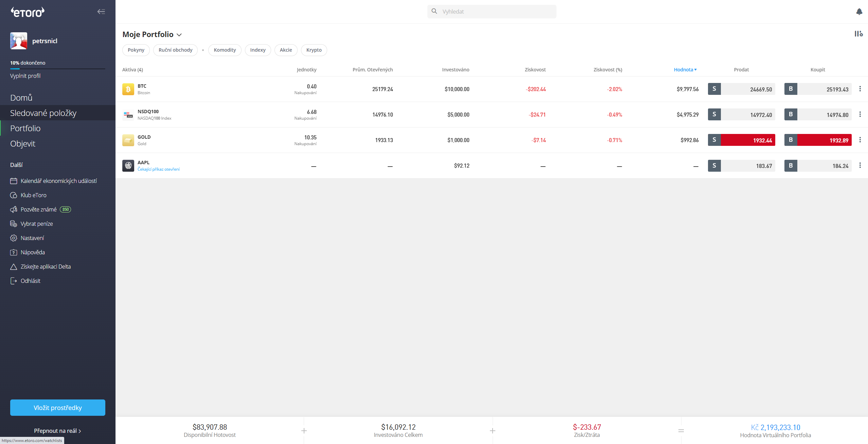Click Přepnout na reál link
The width and height of the screenshot is (868, 444).
tap(57, 431)
